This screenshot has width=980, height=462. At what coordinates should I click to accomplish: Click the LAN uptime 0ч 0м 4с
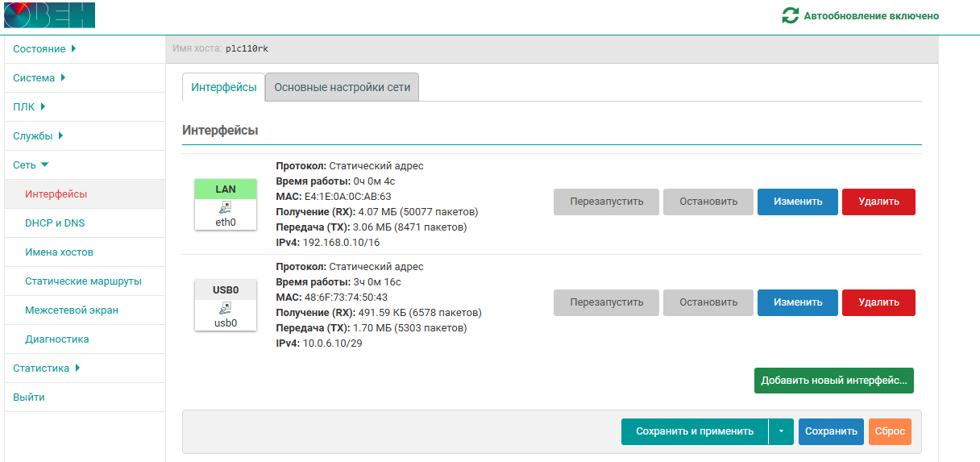tap(374, 181)
